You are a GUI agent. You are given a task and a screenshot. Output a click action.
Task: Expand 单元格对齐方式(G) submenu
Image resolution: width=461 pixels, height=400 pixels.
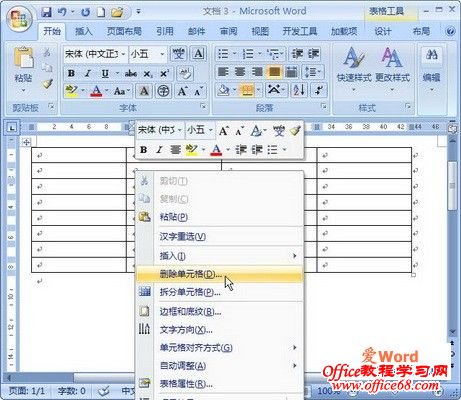click(x=220, y=348)
